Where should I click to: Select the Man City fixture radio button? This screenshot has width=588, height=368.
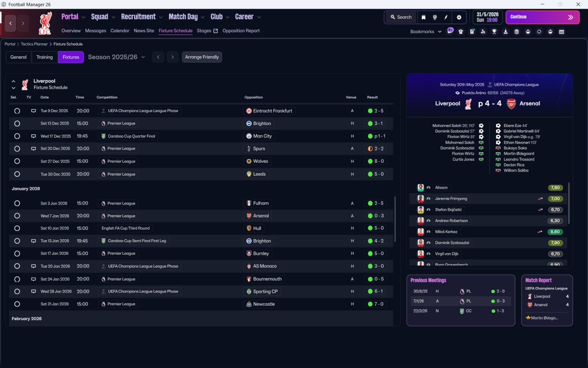[17, 136]
